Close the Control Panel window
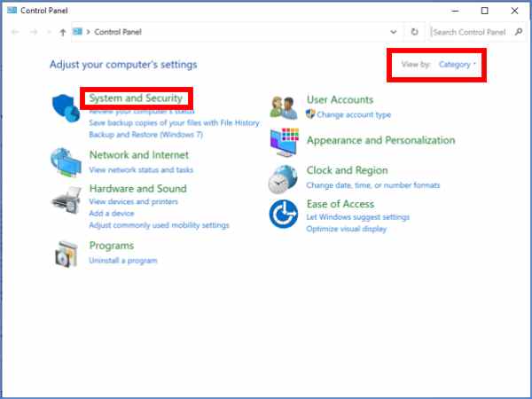The width and height of the screenshot is (532, 399). (x=514, y=11)
